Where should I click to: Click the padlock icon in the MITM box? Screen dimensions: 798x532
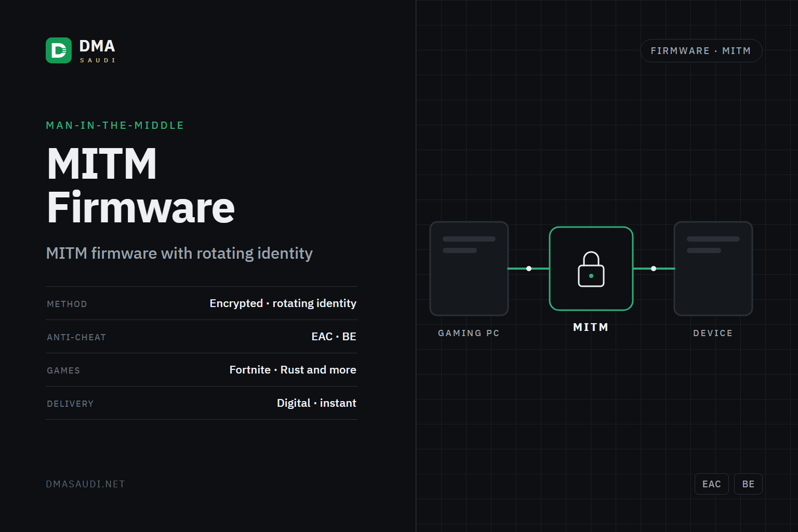coord(591,269)
